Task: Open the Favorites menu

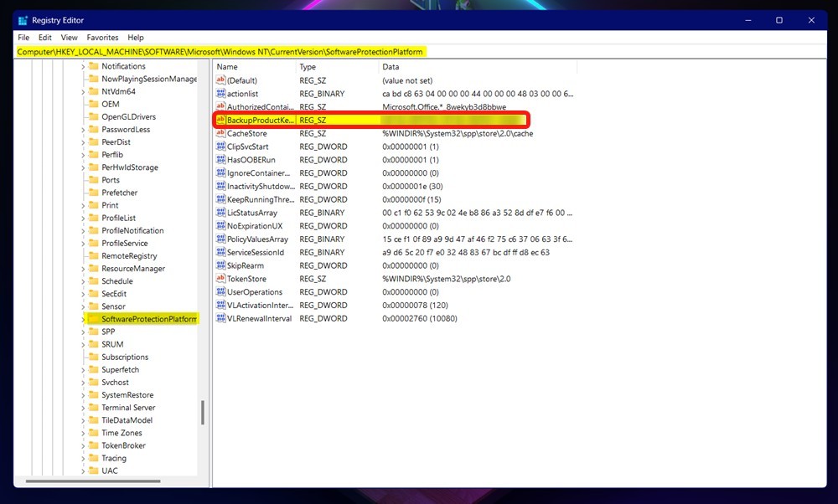Action: pyautogui.click(x=102, y=37)
